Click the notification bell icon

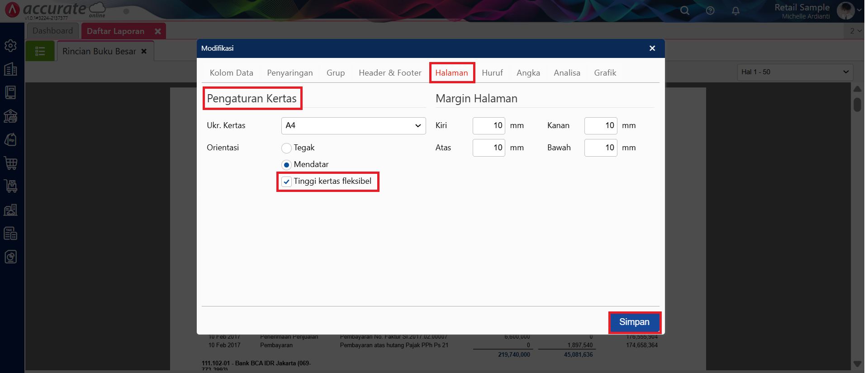tap(735, 10)
